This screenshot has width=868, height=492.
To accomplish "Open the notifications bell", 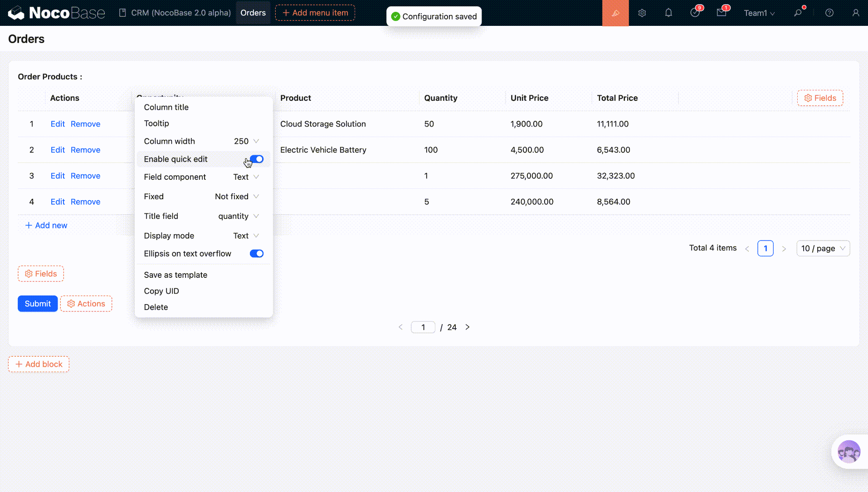I will click(x=668, y=13).
